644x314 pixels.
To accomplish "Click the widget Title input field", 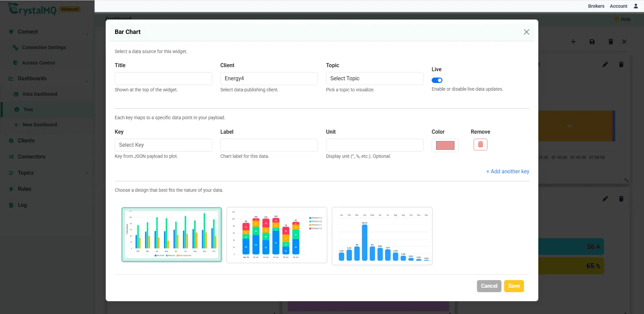I will (163, 79).
